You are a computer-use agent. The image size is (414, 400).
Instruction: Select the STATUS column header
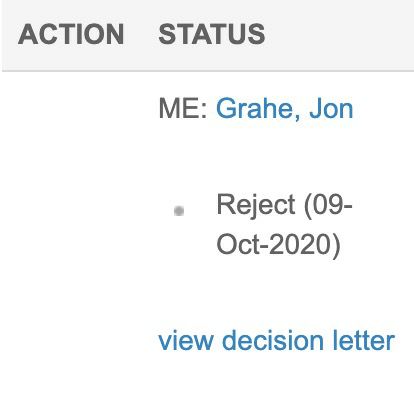(212, 34)
